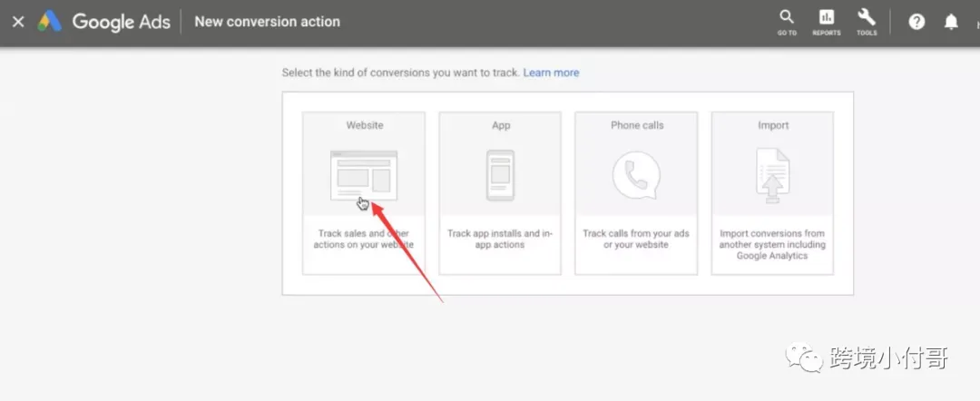
Task: Choose the Import card title
Action: [773, 125]
